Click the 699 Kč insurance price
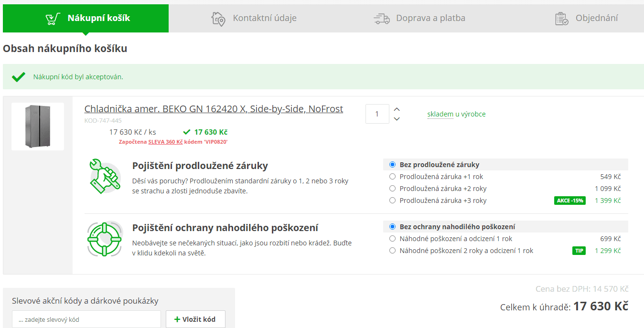 pyautogui.click(x=611, y=239)
